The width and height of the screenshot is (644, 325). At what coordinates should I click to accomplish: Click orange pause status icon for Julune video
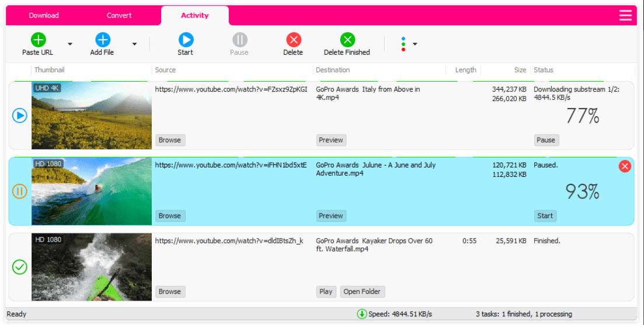20,191
